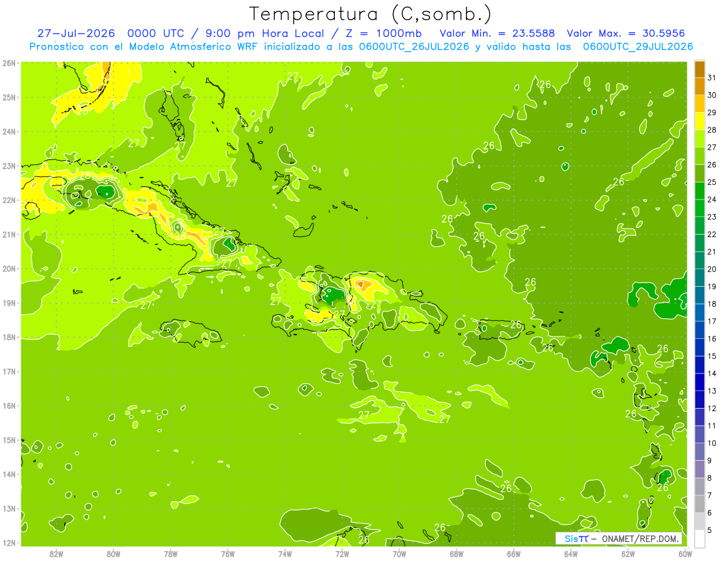The width and height of the screenshot is (728, 562).
Task: Click the "Valor Max. = 30.5956" text
Action: pos(626,33)
